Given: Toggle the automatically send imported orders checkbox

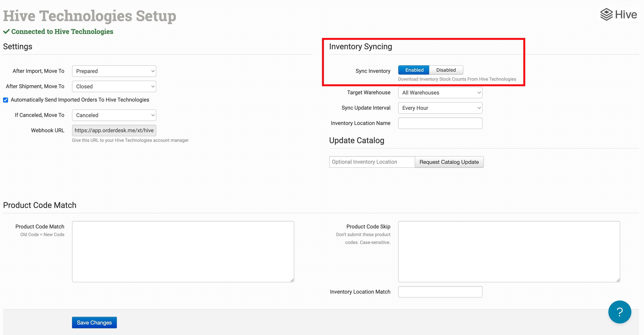Looking at the screenshot, I should pos(6,100).
